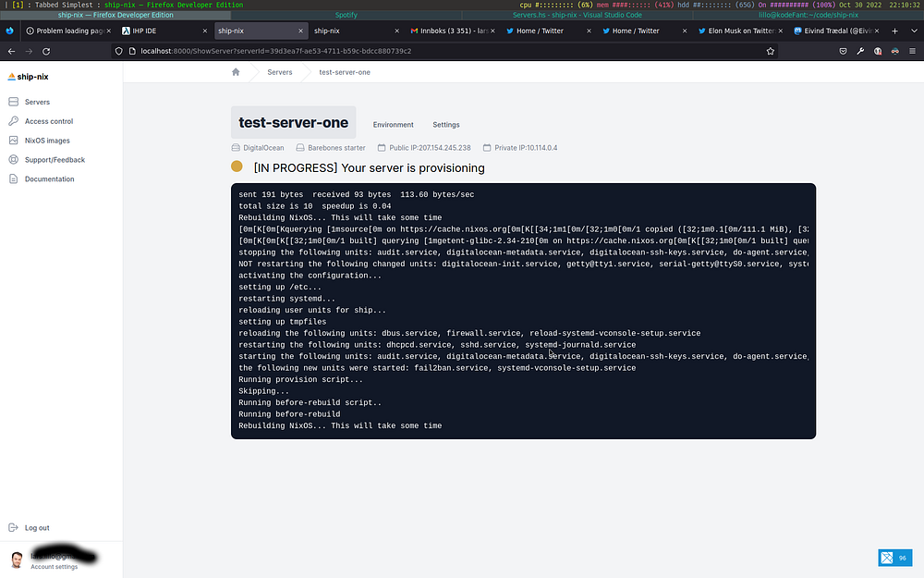The width and height of the screenshot is (924, 578).
Task: Click the provisioning status heading
Action: (369, 168)
